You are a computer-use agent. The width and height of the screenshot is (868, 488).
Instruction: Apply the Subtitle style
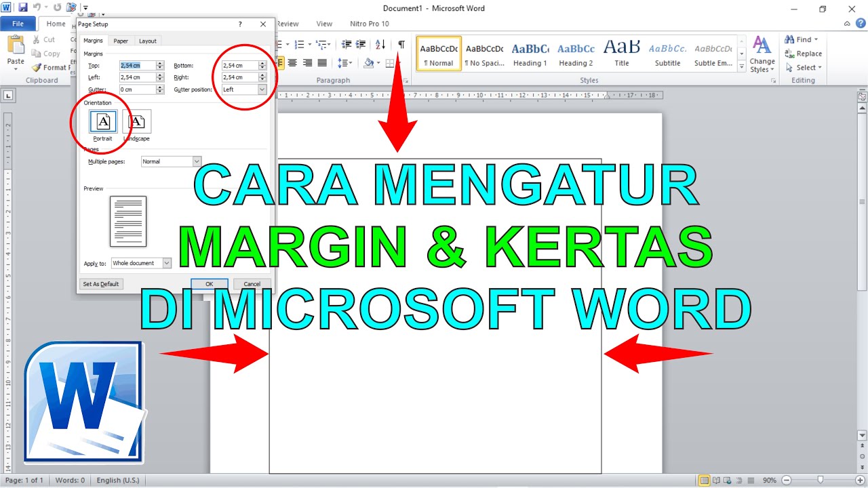click(x=667, y=54)
